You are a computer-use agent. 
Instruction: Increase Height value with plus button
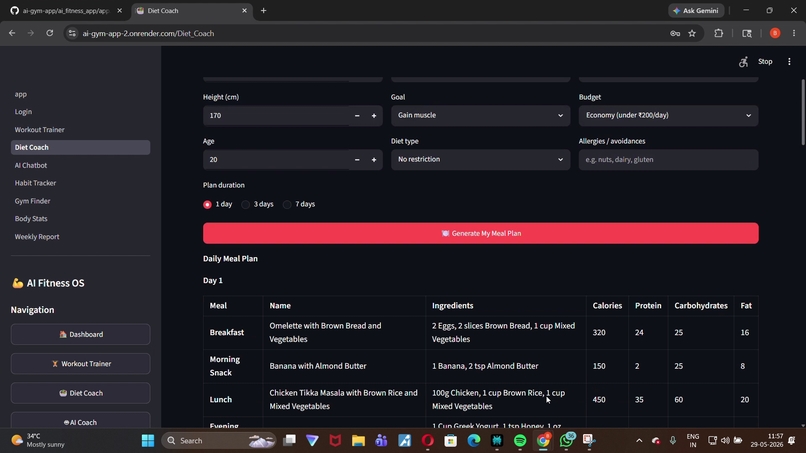pos(374,116)
